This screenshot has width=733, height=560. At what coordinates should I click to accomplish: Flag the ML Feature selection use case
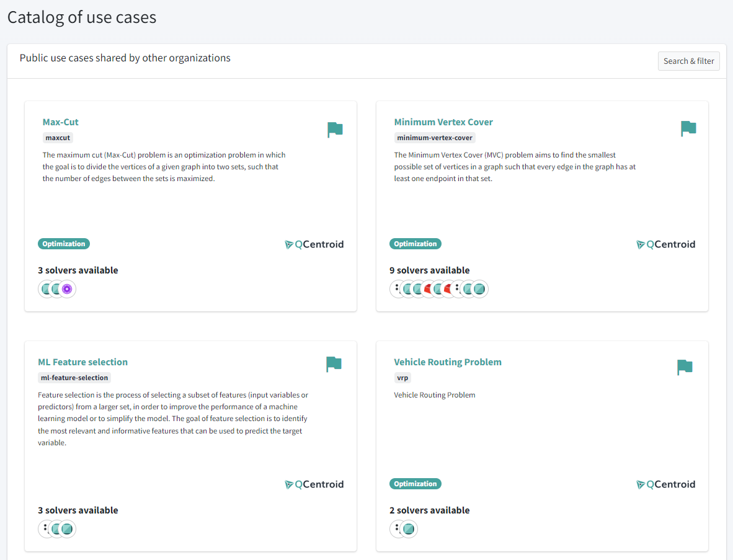click(333, 364)
